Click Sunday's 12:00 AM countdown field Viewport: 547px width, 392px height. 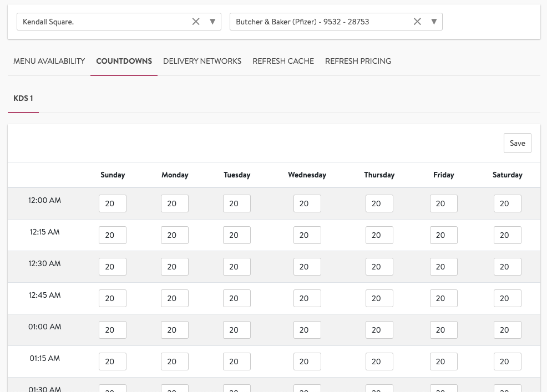[113, 203]
